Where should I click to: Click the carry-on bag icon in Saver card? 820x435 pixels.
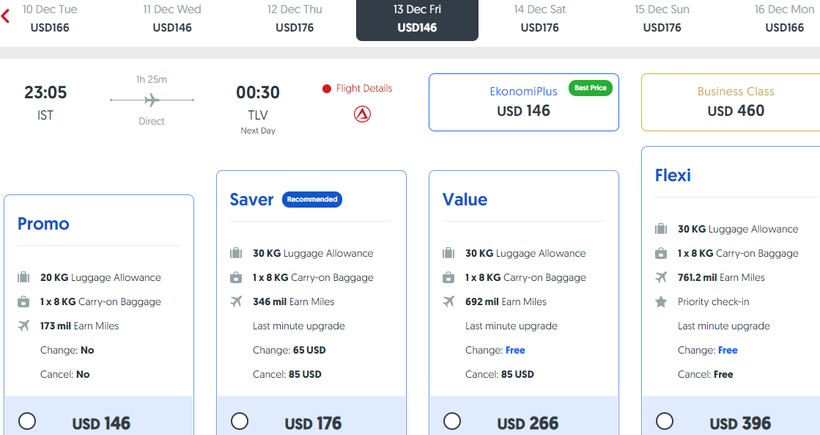236,277
